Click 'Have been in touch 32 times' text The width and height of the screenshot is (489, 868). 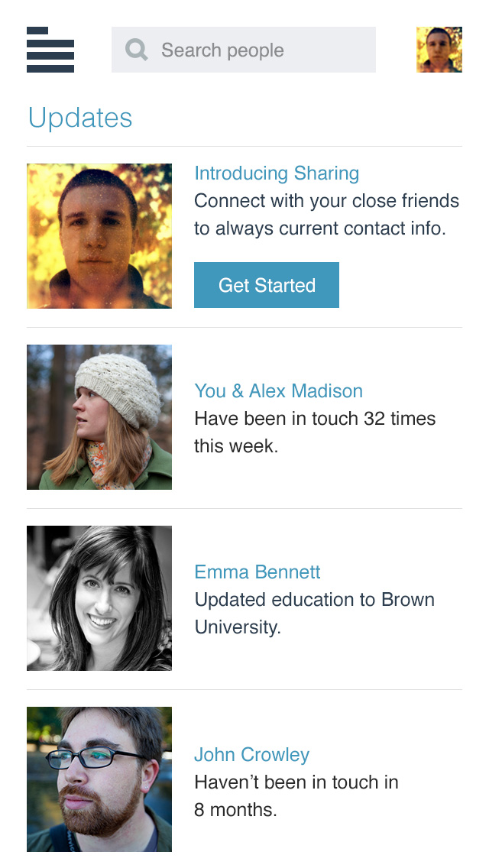[315, 419]
